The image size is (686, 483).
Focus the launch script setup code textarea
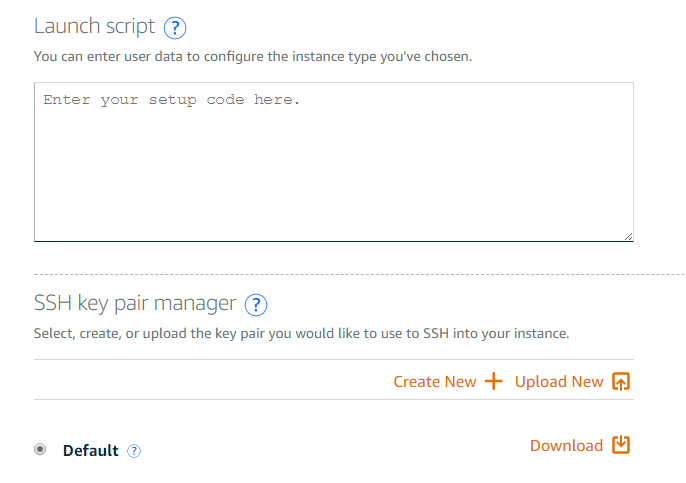point(334,162)
